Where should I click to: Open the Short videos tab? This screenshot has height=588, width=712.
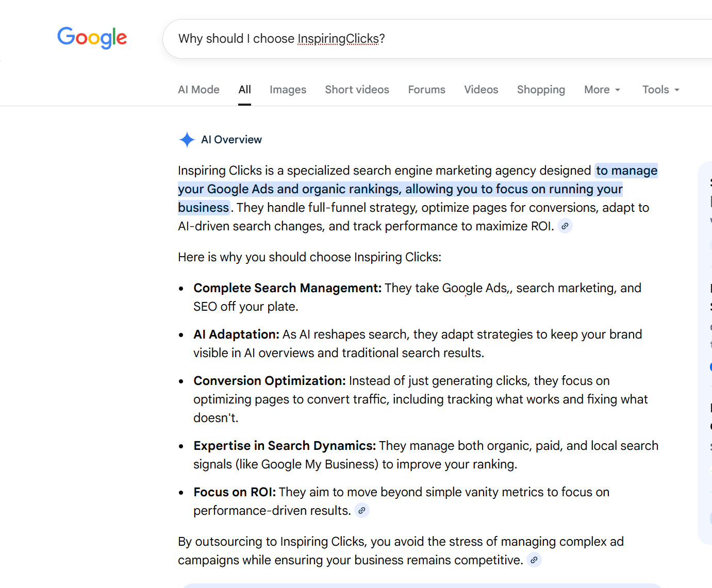[357, 90]
